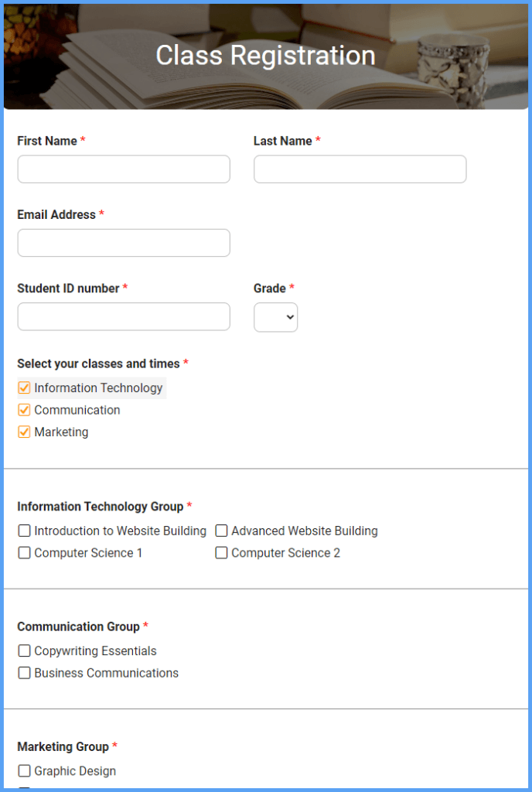Enable the Graphic Design checkbox

tap(24, 771)
